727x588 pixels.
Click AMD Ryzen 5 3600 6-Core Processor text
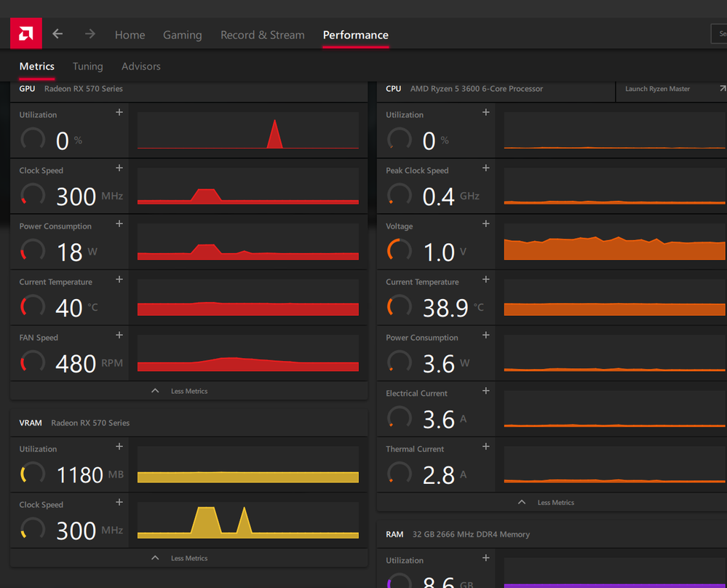[476, 89]
